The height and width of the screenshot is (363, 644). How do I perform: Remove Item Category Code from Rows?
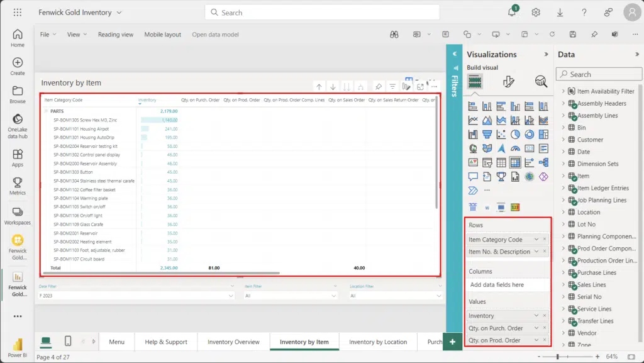click(545, 240)
